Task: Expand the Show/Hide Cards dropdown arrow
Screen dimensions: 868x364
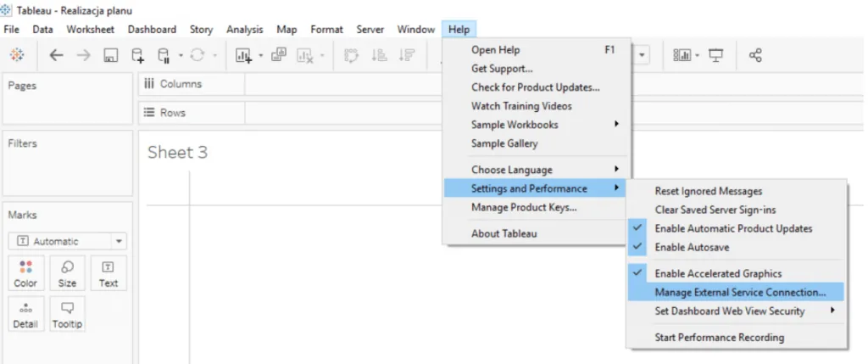Action: [x=697, y=55]
